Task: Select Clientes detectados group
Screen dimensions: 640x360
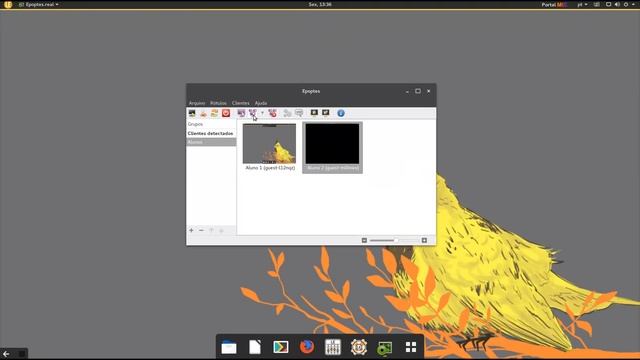Action: 211,133
